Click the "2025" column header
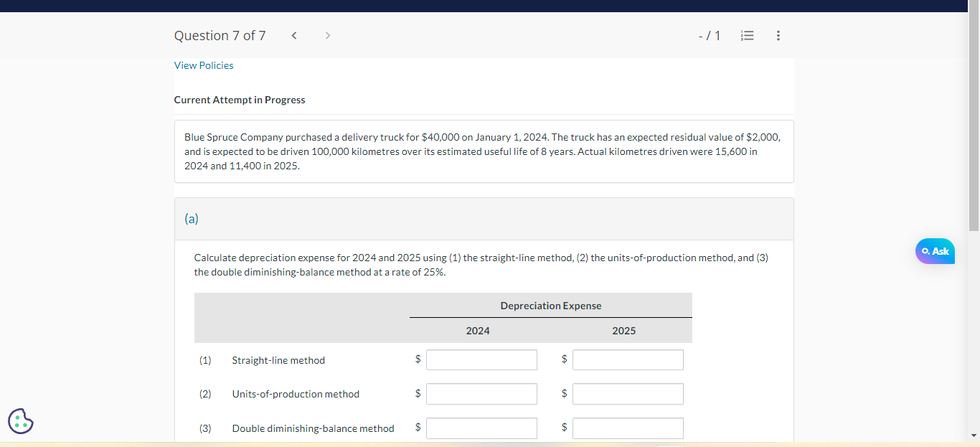Screen dimensions: 980x447 (x=624, y=331)
